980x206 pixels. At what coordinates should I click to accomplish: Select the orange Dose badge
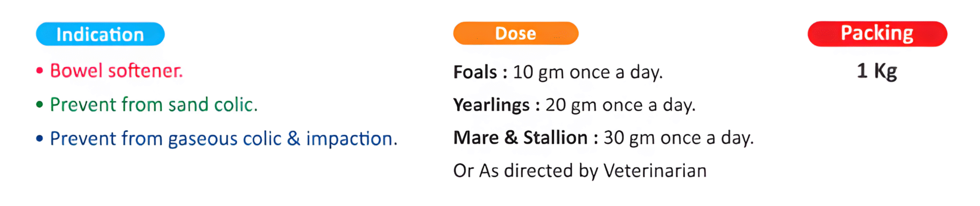pyautogui.click(x=515, y=34)
